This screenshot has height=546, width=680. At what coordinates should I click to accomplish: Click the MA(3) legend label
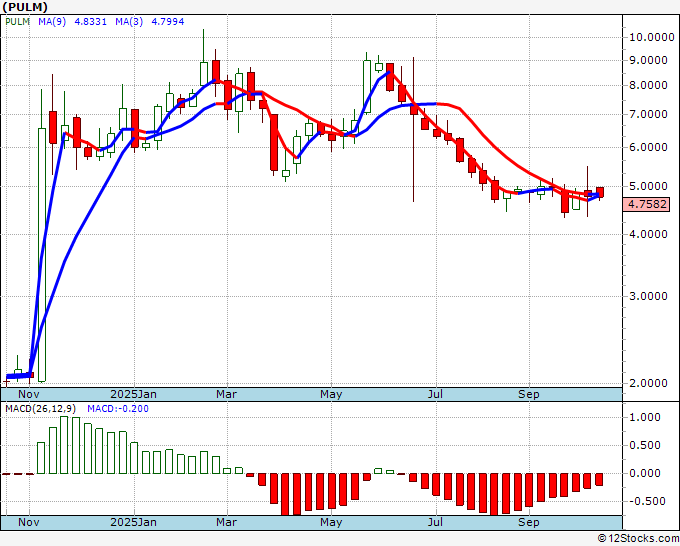pyautogui.click(x=129, y=21)
